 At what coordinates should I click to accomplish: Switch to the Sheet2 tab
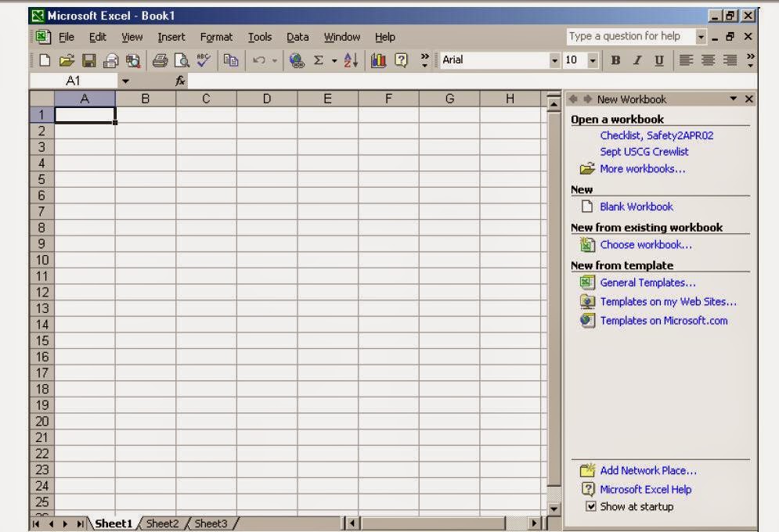tap(162, 523)
